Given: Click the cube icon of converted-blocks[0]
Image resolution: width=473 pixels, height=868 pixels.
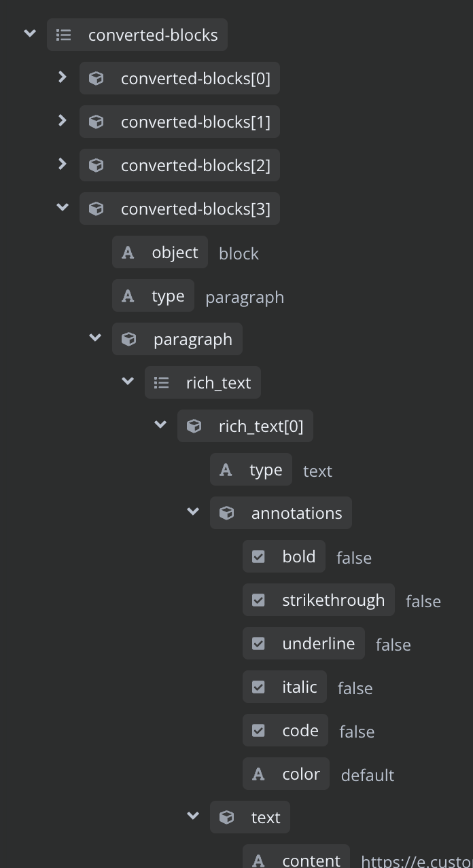Looking at the screenshot, I should click(97, 78).
